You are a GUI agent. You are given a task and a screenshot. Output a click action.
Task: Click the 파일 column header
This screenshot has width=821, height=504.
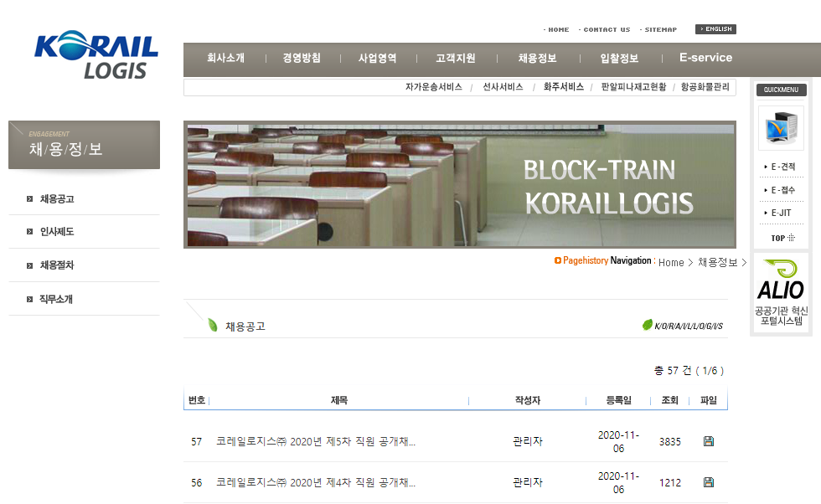tap(709, 400)
